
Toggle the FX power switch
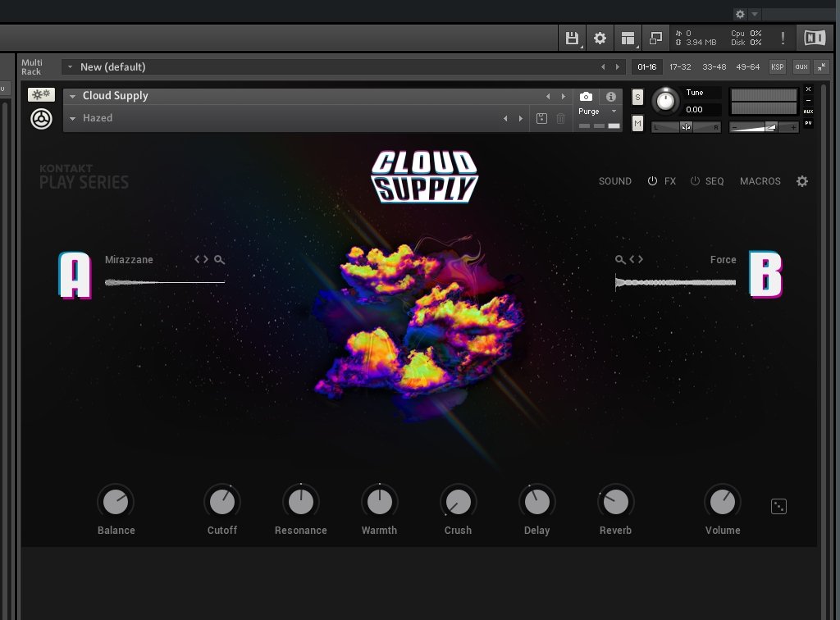(653, 181)
